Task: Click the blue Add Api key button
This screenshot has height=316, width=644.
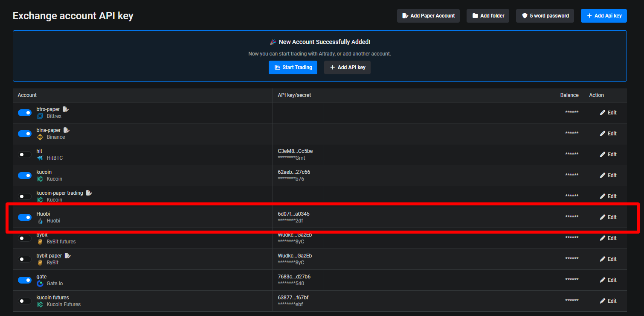Action: tap(604, 16)
